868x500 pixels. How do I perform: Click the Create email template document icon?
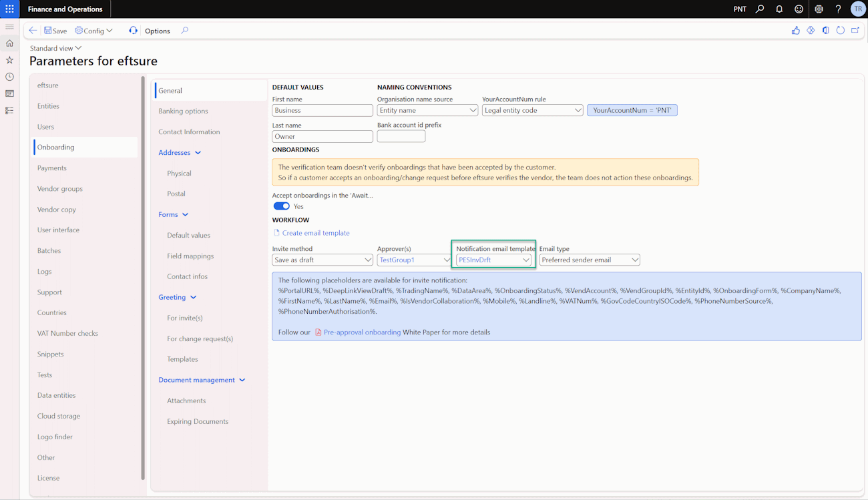click(x=276, y=233)
